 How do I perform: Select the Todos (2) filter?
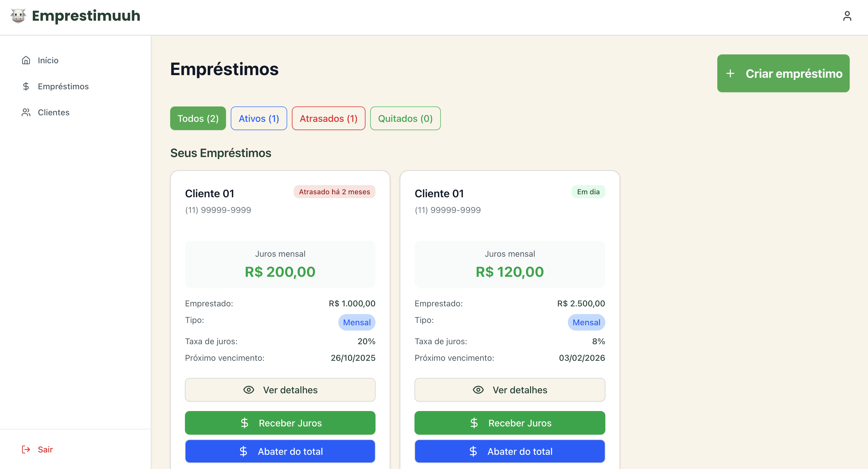click(198, 118)
